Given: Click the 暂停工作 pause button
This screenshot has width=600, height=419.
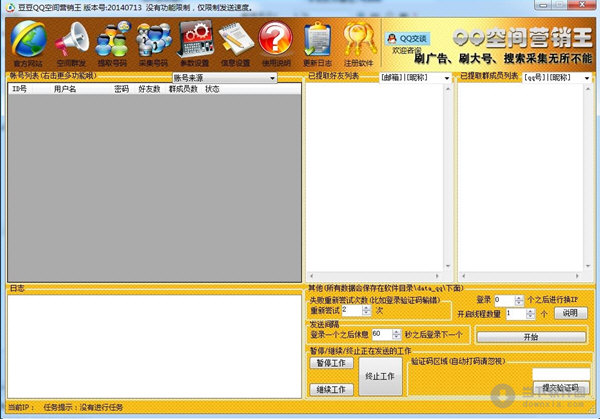Looking at the screenshot, I should coord(331,363).
